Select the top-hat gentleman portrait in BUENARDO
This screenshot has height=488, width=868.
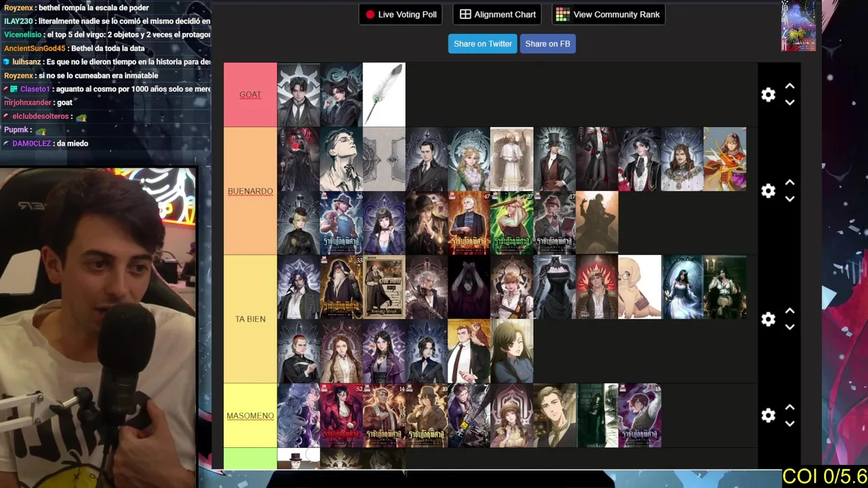[555, 159]
